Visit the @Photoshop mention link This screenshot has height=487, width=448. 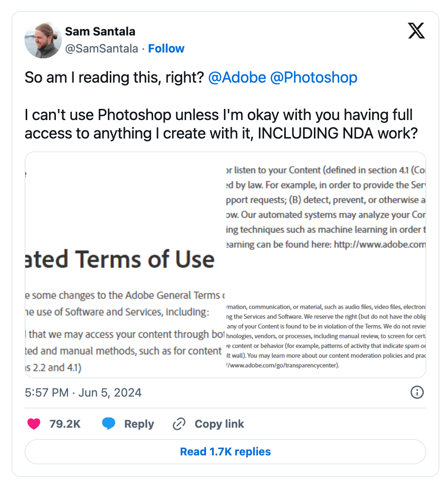pyautogui.click(x=313, y=77)
